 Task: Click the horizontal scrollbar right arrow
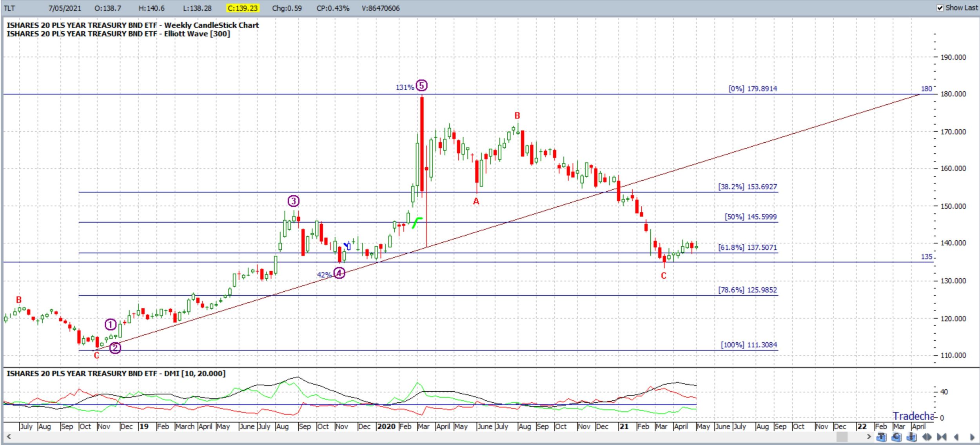coord(869,436)
